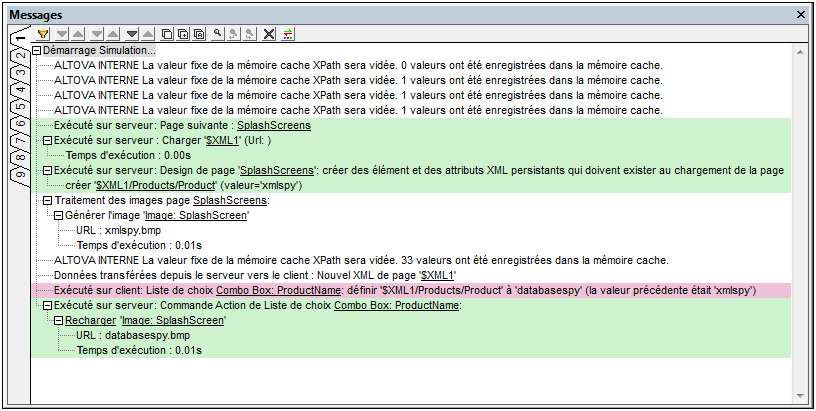Switch to message tab 5
Image resolution: width=816 pixels, height=411 pixels.
18,108
